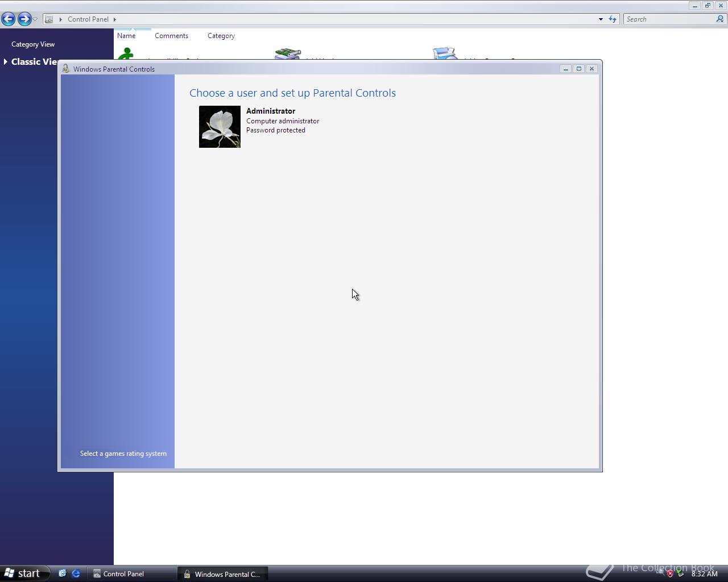Viewport: 728px width, 582px height.
Task: Minimize the Windows Parental Controls window
Action: click(x=565, y=69)
